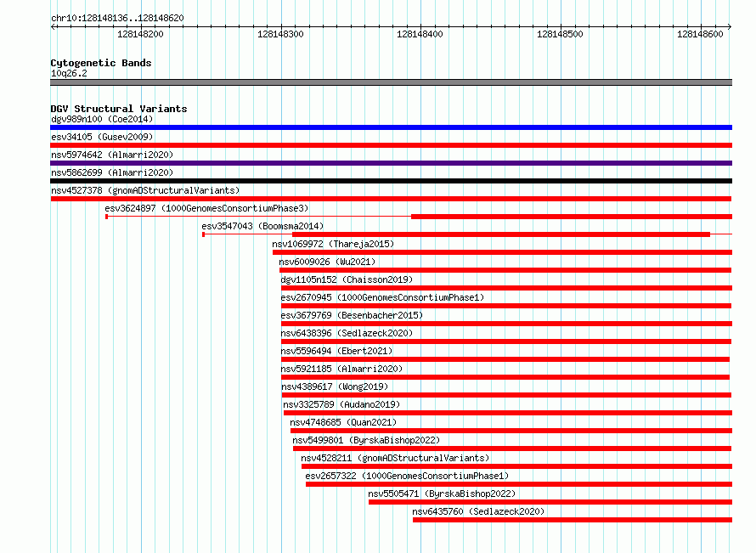Image resolution: width=756 pixels, height=553 pixels.
Task: Select the purple nsv5974642 variant bar
Action: click(x=391, y=163)
